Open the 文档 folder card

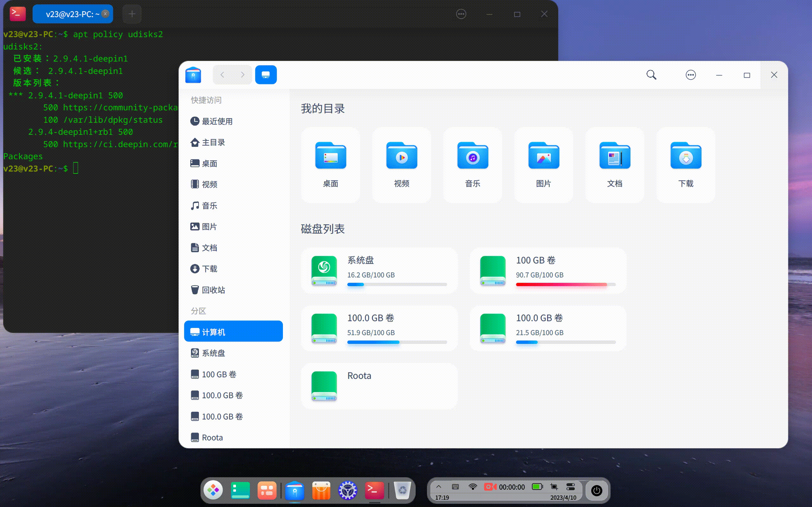[615, 165]
